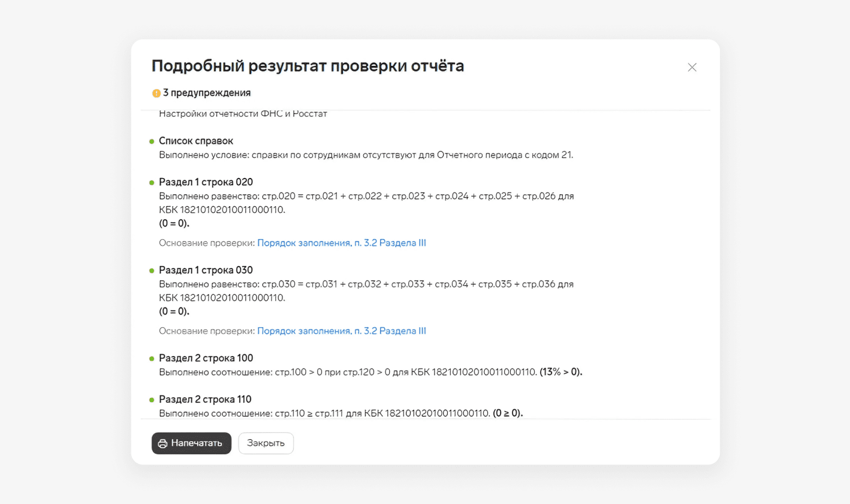The image size is (850, 504).
Task: Click the green status dot beside Раздел 1 строка 020
Action: point(152,183)
